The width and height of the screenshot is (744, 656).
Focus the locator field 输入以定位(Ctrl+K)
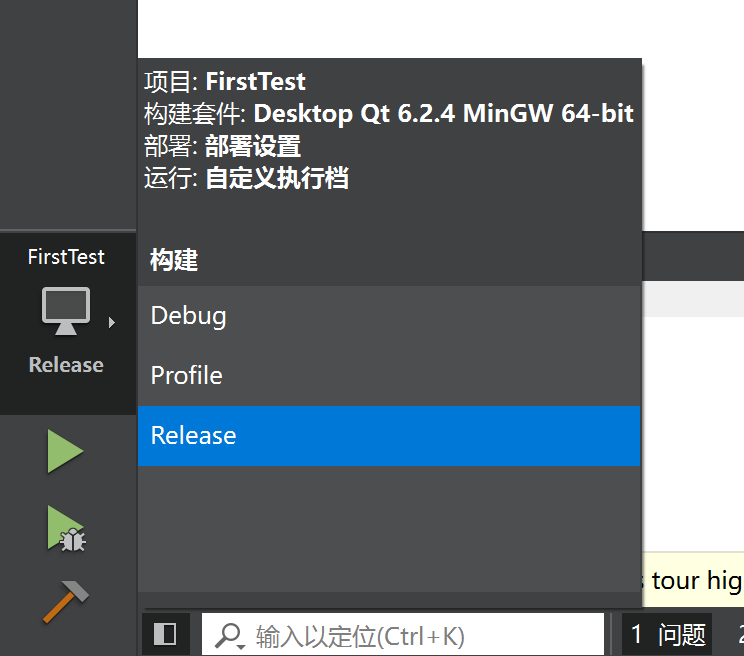402,634
